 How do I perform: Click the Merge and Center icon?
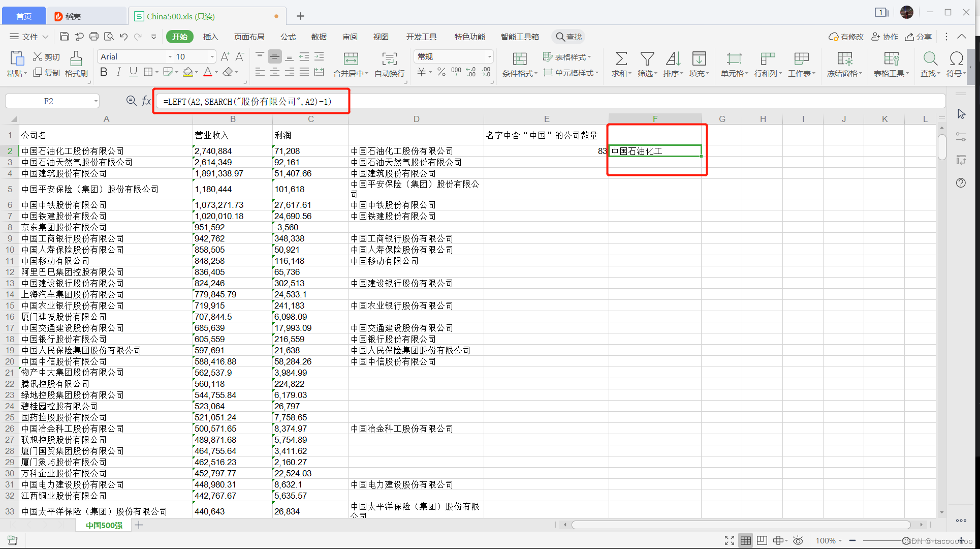[x=351, y=58]
